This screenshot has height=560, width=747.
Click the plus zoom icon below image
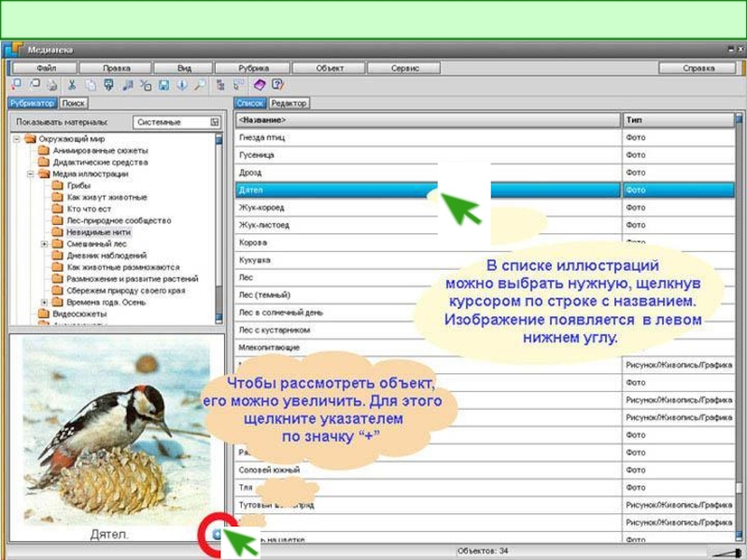pos(216,535)
